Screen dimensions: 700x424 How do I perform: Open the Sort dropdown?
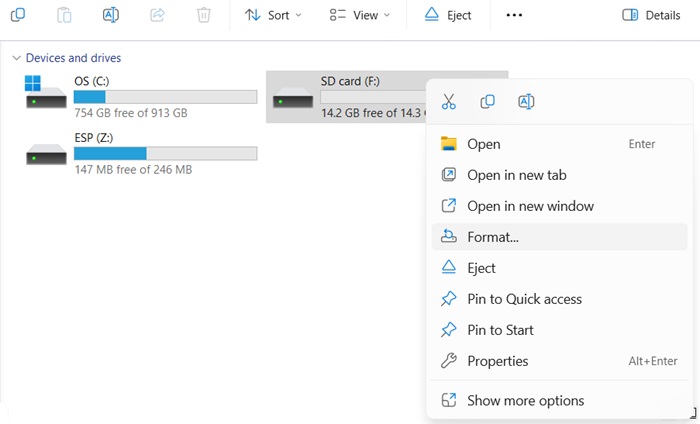click(x=273, y=15)
